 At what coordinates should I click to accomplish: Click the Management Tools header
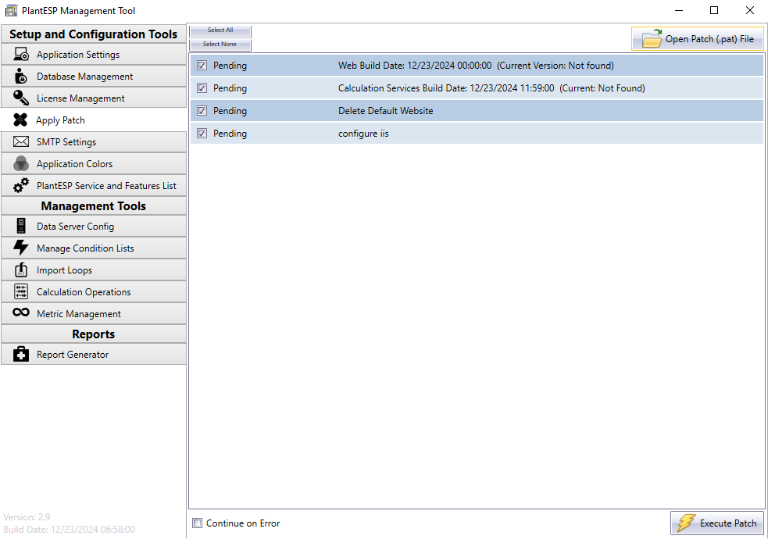pos(94,206)
